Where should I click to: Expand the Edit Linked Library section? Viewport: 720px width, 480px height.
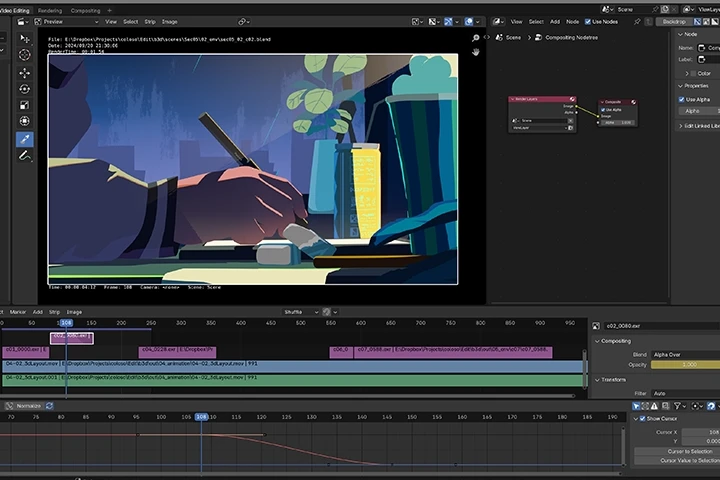(x=700, y=126)
